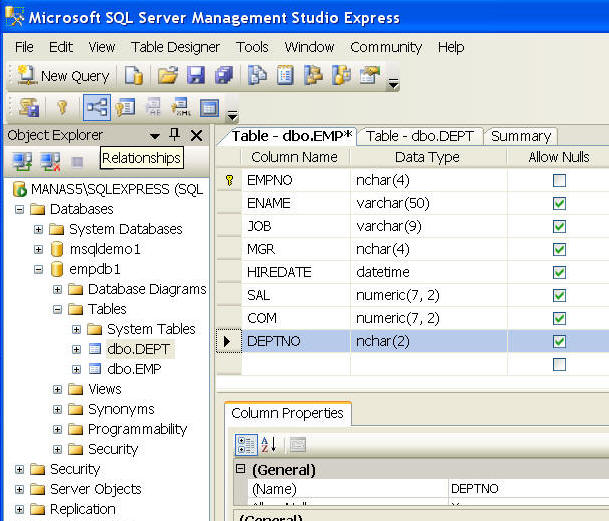Viewport: 609px width, 521px height.
Task: Click the Properties Window toolbar icon
Action: [369, 75]
